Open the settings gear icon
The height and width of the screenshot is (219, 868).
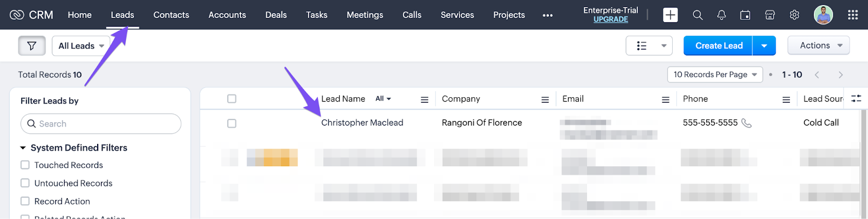click(794, 15)
